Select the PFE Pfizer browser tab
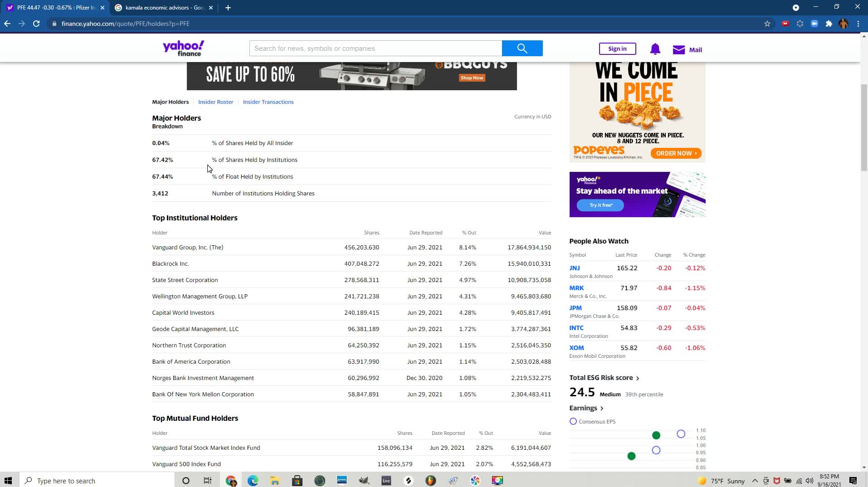868x487 pixels. pyautogui.click(x=54, y=8)
